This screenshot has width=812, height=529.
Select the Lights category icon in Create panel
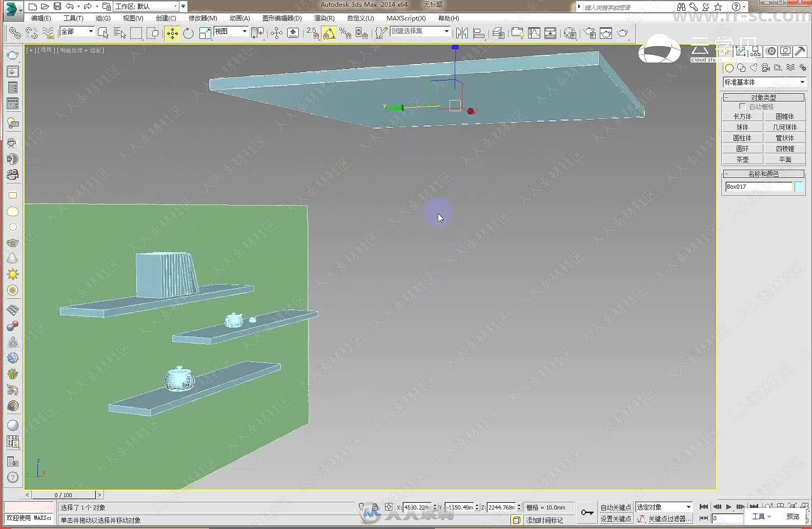pos(754,68)
